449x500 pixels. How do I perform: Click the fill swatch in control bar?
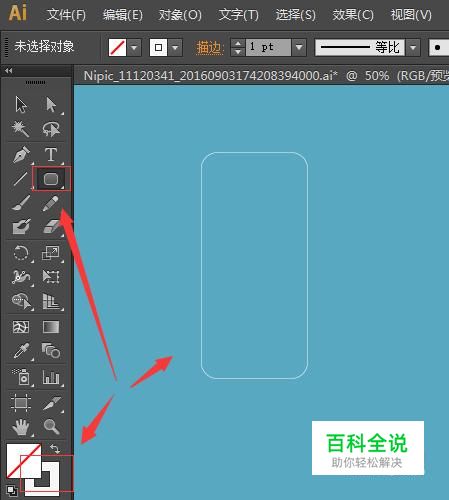click(117, 48)
